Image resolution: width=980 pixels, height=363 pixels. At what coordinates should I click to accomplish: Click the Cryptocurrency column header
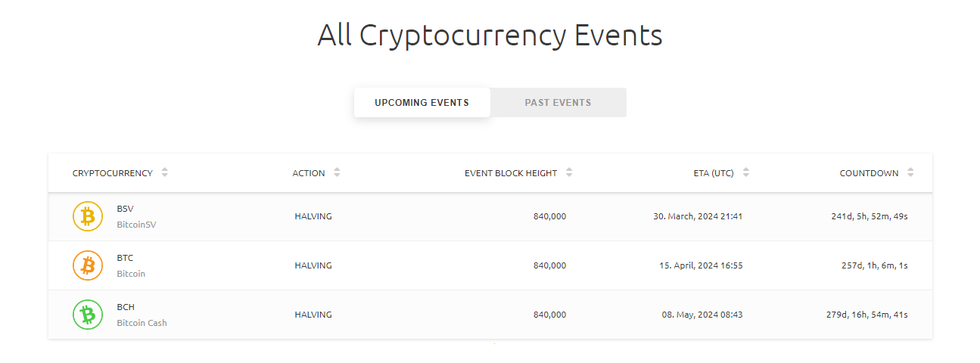click(x=112, y=173)
